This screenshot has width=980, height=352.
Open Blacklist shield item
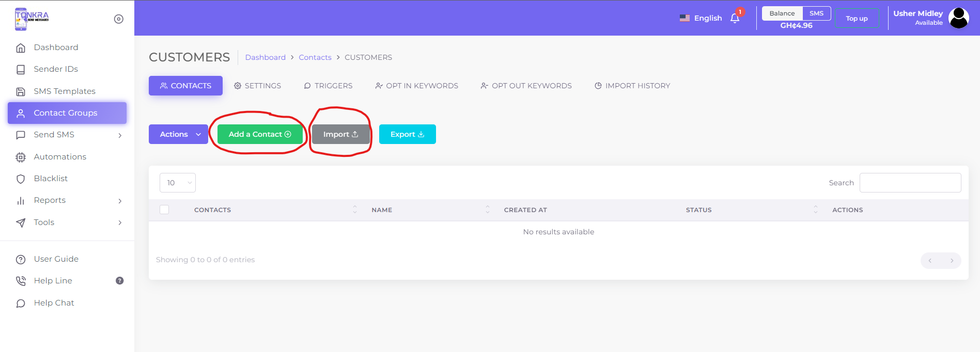tap(51, 179)
